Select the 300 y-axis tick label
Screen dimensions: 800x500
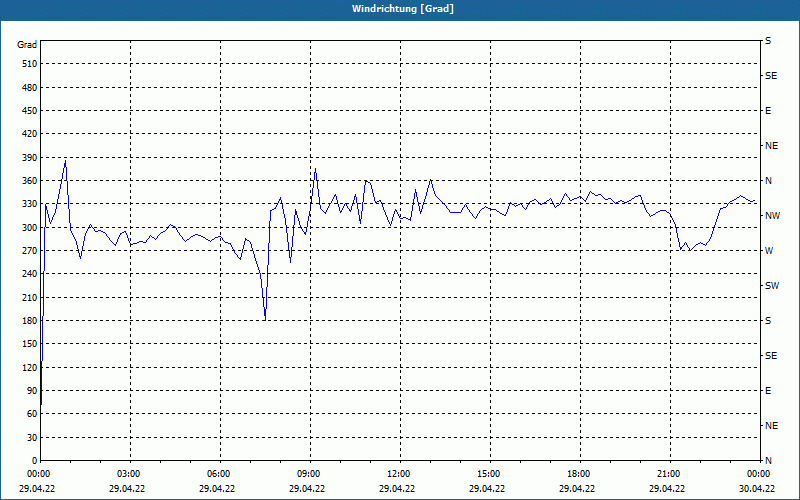coord(30,227)
